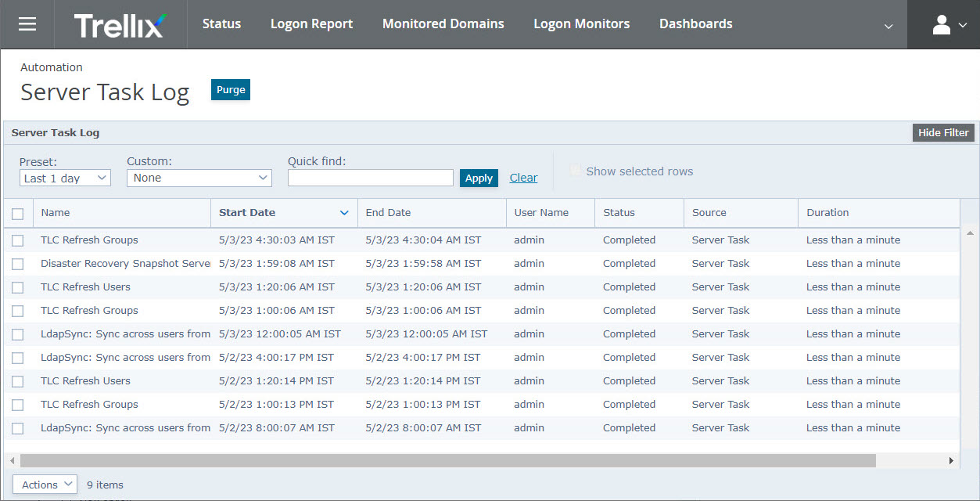This screenshot has height=501, width=980.
Task: Check the TLC Refresh Users 5/3/23 row
Action: coord(17,287)
